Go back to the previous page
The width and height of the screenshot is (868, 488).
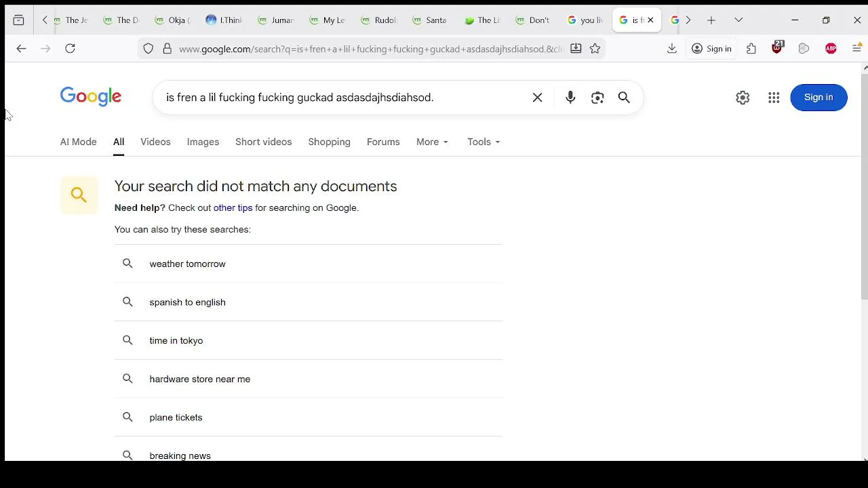click(21, 49)
